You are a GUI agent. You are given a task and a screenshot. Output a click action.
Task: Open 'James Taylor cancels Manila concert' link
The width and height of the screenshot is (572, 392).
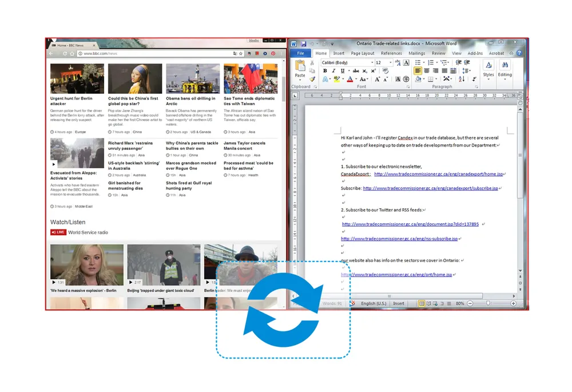[244, 145]
